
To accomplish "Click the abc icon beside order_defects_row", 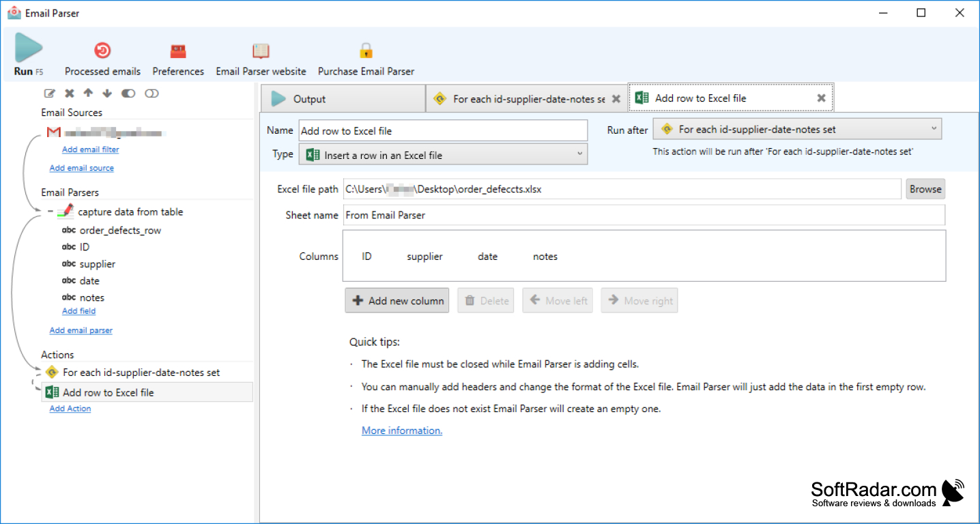I will [x=69, y=230].
